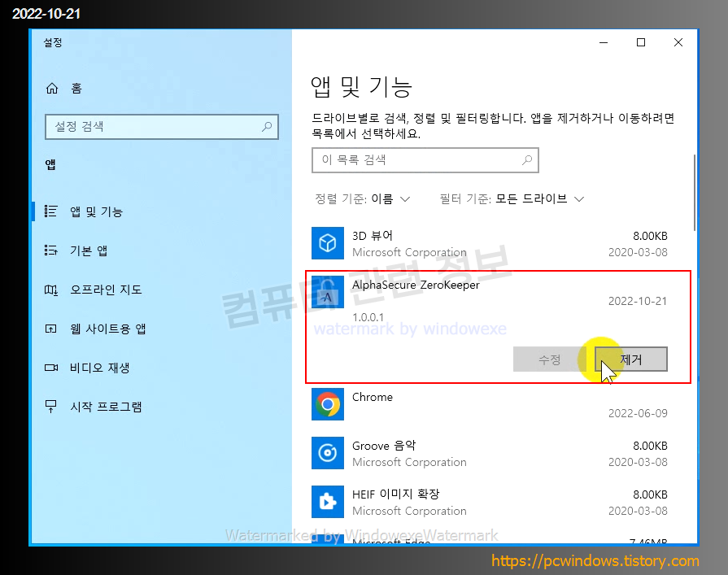Screen dimensions: 728x575
Task: Maximize the 설정 window
Action: point(641,42)
